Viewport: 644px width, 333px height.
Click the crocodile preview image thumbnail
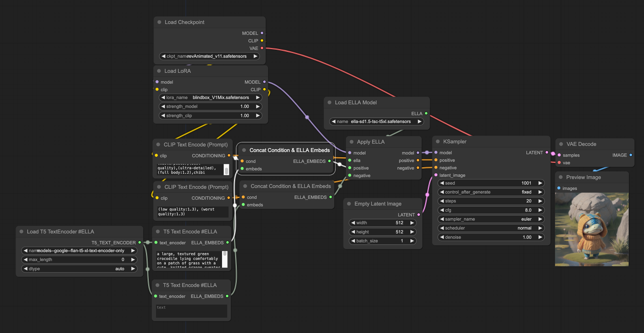592,229
